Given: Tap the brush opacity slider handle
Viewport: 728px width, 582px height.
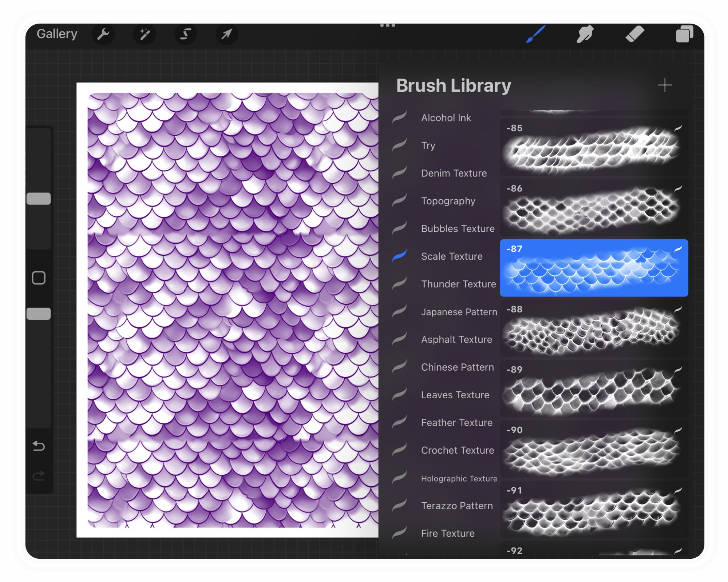Looking at the screenshot, I should pos(39,314).
